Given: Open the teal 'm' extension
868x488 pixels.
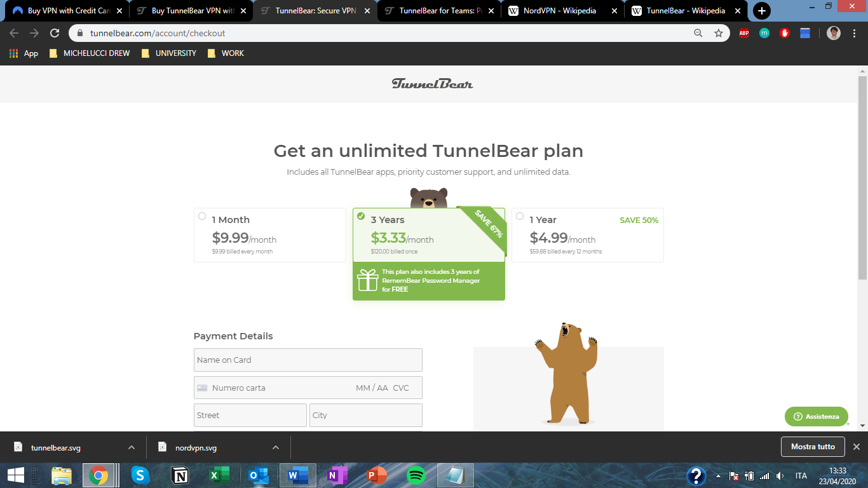Looking at the screenshot, I should 764,33.
